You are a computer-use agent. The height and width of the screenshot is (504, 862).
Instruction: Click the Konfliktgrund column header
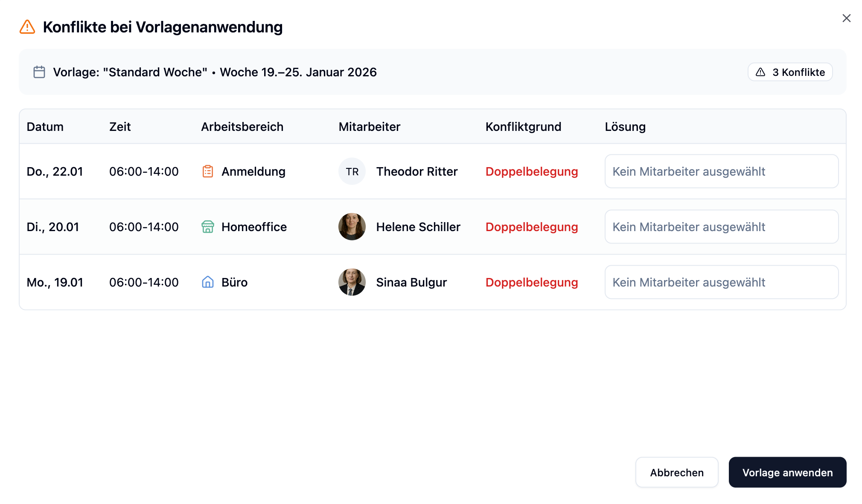pyautogui.click(x=523, y=127)
